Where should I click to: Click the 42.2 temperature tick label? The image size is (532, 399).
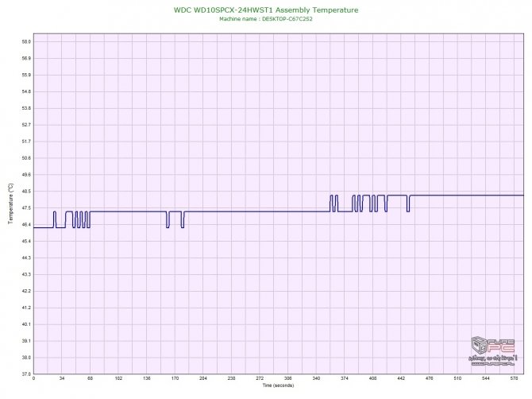(x=26, y=291)
